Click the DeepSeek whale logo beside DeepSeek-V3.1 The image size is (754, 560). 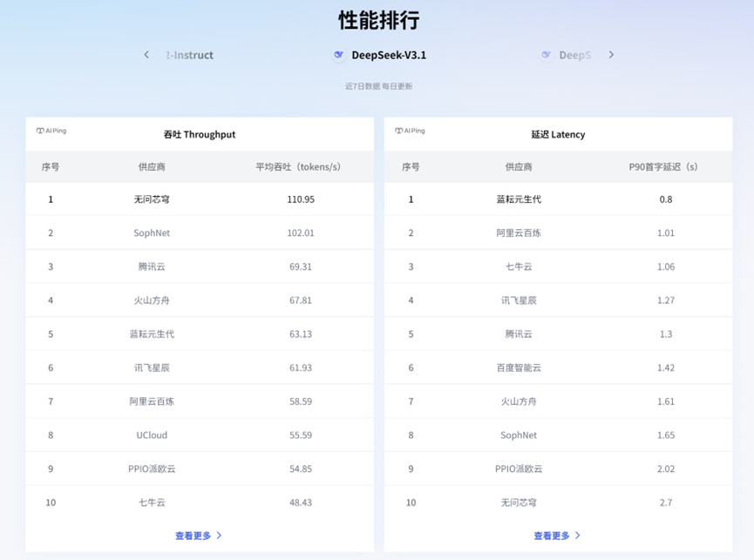339,55
